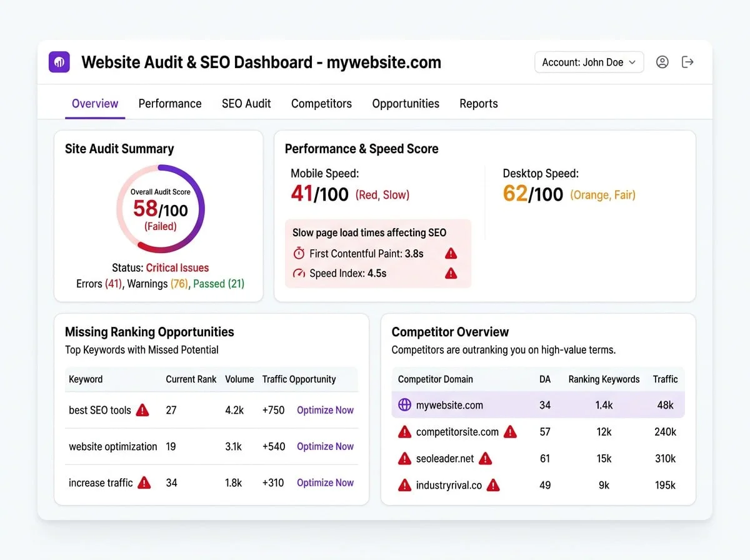
Task: Click the alert icon beside Speed Index
Action: (x=451, y=273)
